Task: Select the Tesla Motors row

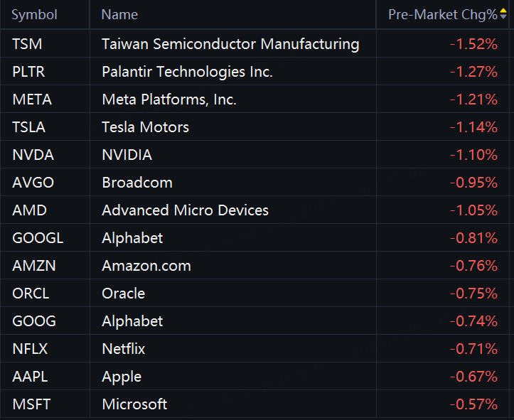Action: pos(145,127)
